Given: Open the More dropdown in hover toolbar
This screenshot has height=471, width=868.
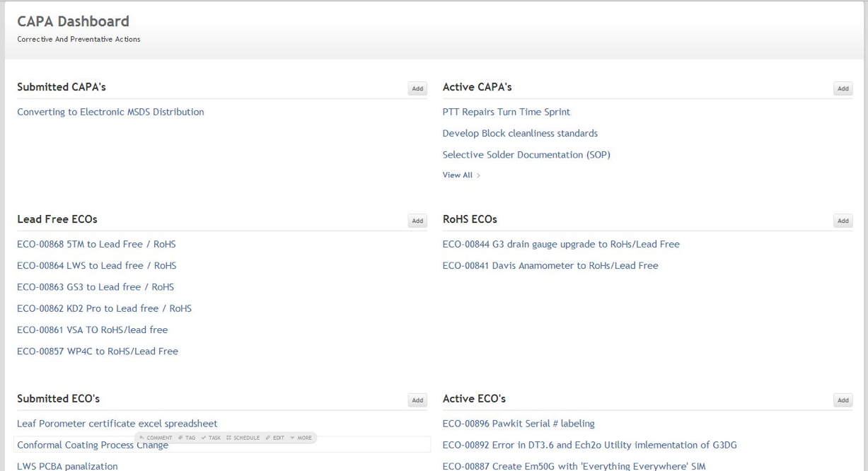Looking at the screenshot, I should [302, 438].
